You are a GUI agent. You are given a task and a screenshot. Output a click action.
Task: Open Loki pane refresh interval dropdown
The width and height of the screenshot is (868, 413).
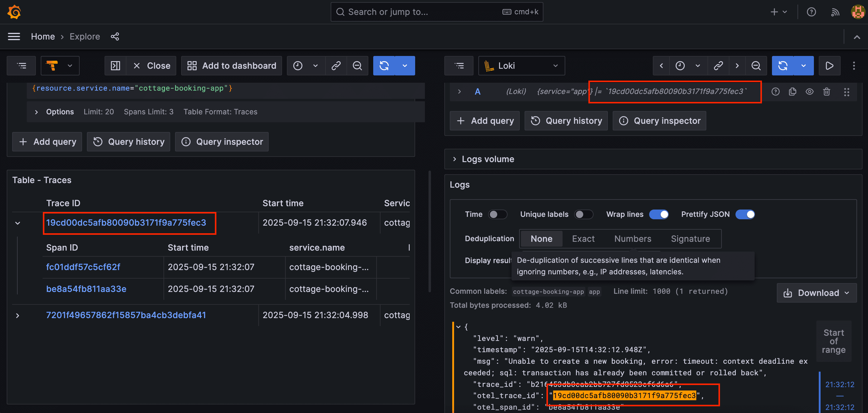point(804,66)
